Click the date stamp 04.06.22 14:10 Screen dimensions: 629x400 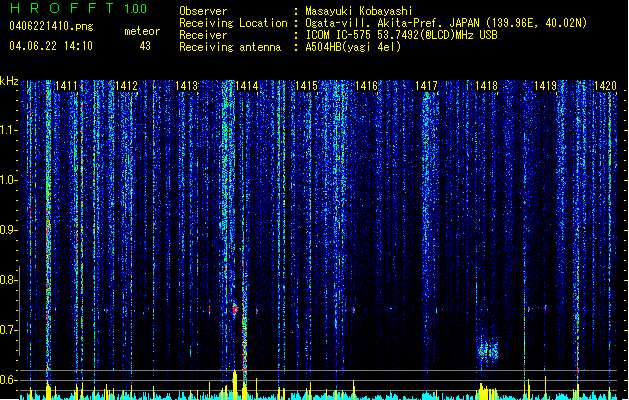[51, 46]
